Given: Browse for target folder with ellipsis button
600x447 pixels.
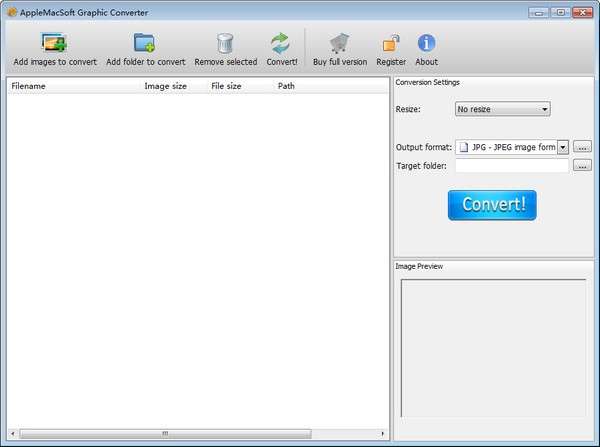Looking at the screenshot, I should pos(582,166).
